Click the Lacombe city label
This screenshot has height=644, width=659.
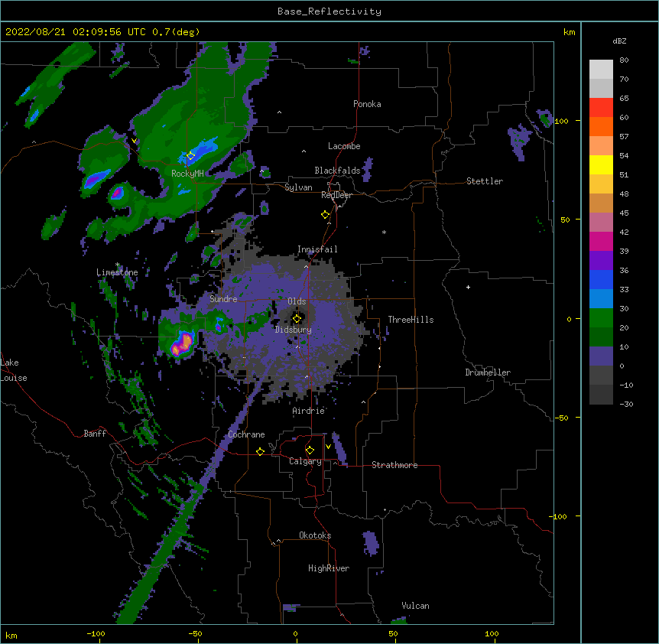[x=344, y=146]
